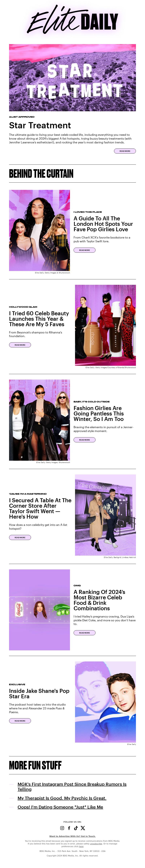Click the unsubscribe link in footer
145x868 pixels.
(96, 844)
